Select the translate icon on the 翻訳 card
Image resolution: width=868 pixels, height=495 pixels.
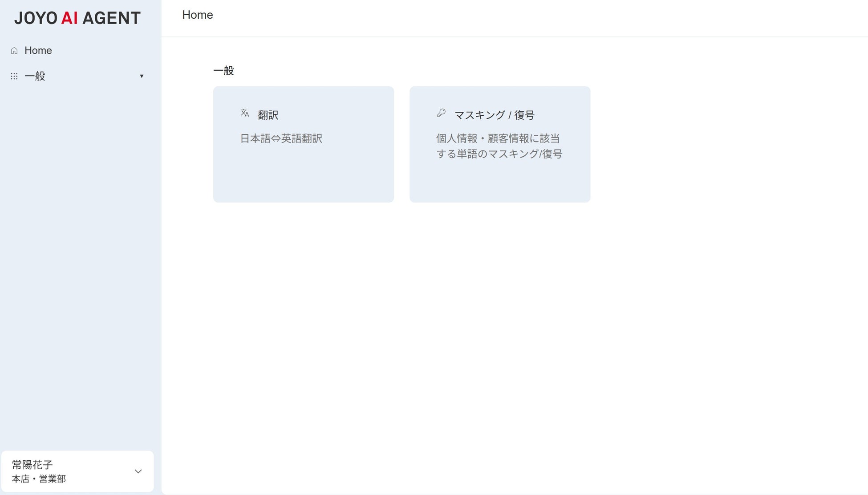[x=244, y=114]
